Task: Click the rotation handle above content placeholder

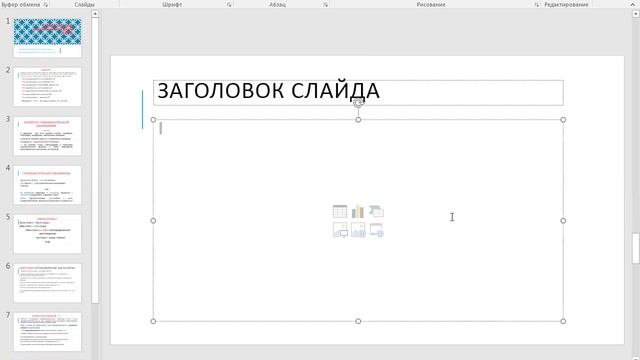Action: click(x=358, y=103)
